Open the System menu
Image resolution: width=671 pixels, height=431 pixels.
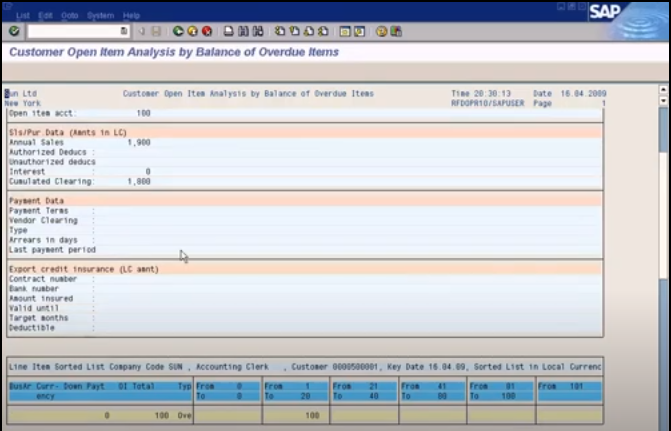tap(101, 15)
